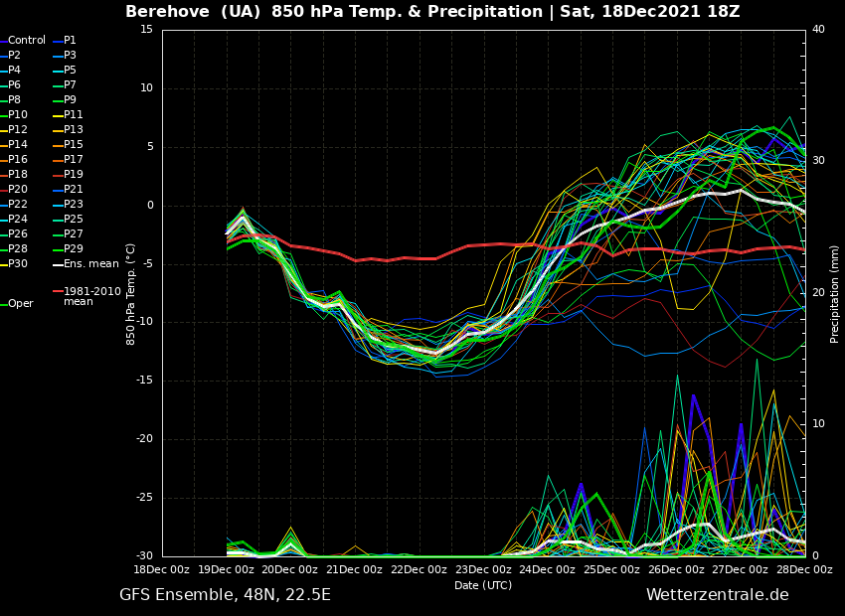The height and width of the screenshot is (616, 845).
Task: Select the Oper legend entry
Action: click(x=20, y=304)
